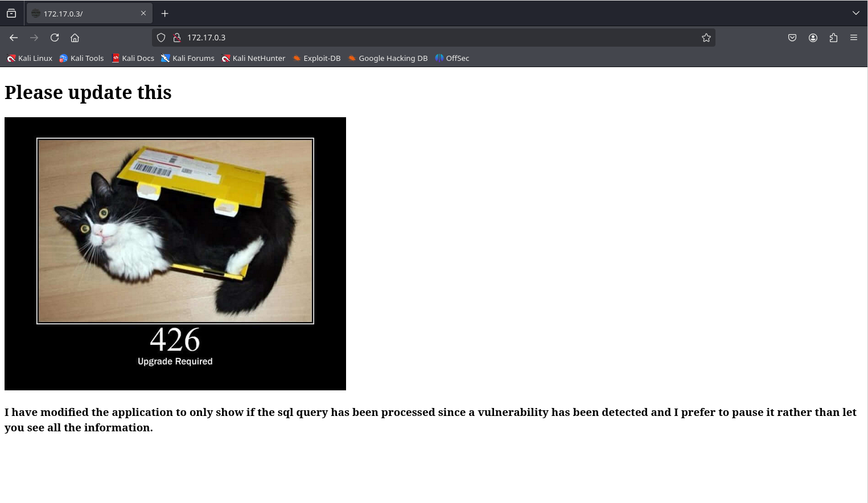
Task: Bookmark this page with the star
Action: [706, 38]
